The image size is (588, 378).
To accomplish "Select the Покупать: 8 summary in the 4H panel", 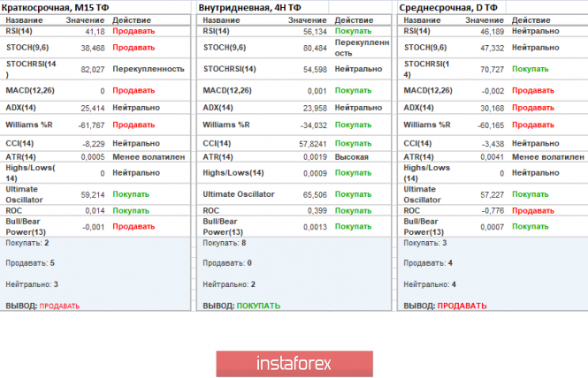I will tap(225, 242).
